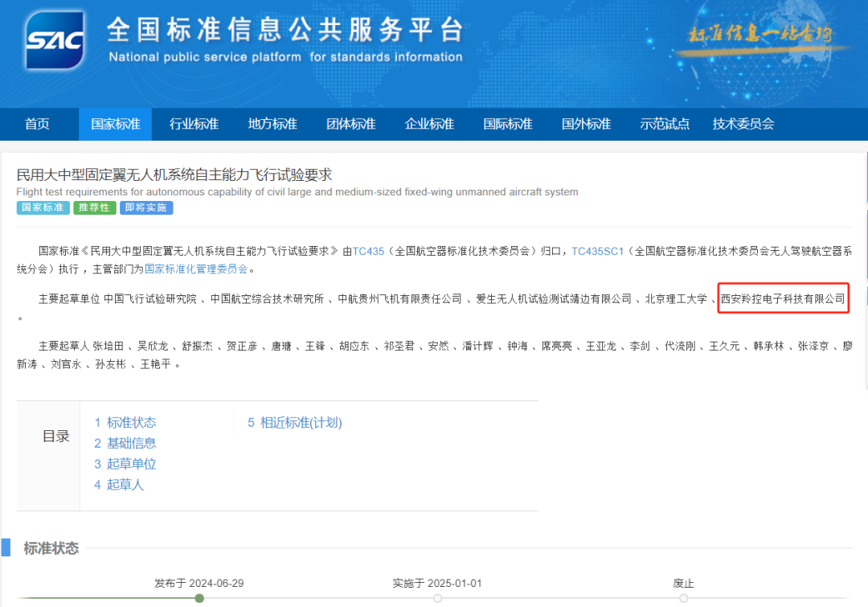Switch to 团体标准 tab
The height and width of the screenshot is (607, 868).
click(x=350, y=124)
